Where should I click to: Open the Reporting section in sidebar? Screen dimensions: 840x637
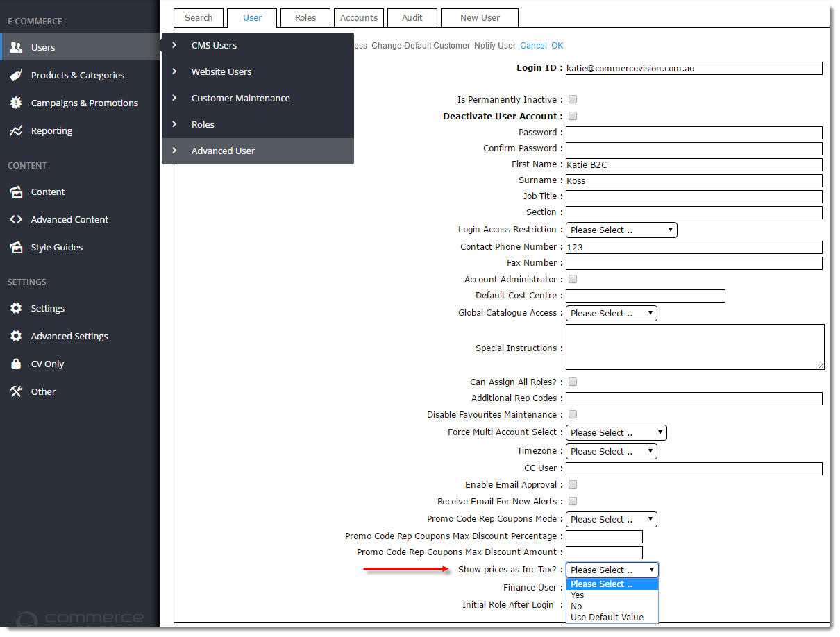pos(80,130)
